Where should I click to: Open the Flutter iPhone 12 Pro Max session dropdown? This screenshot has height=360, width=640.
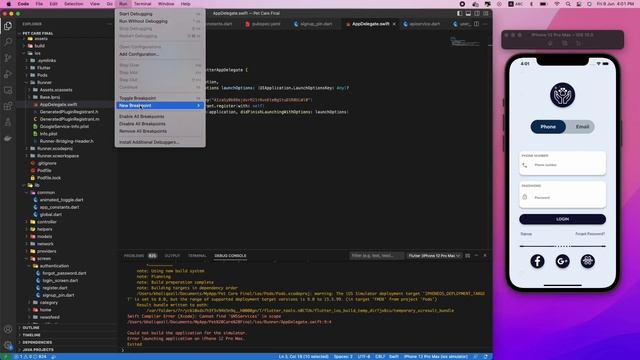[434, 256]
